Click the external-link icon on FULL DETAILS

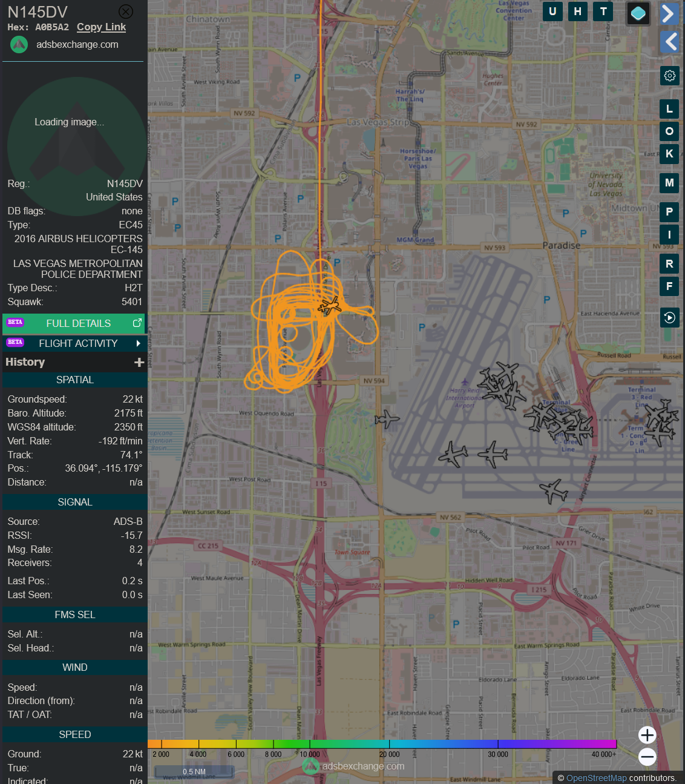pos(137,323)
